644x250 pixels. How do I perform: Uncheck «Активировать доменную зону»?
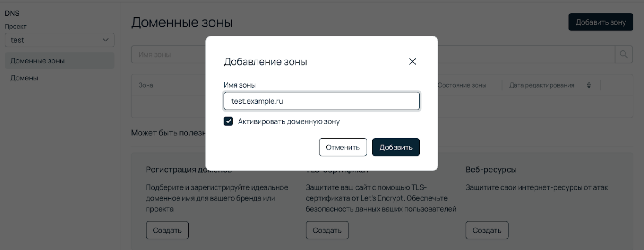228,121
